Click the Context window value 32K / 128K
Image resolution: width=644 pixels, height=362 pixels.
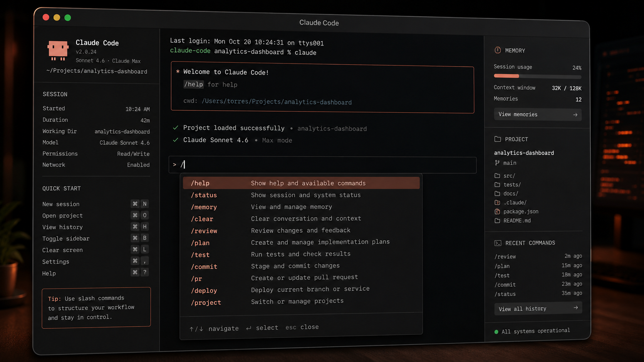point(567,88)
